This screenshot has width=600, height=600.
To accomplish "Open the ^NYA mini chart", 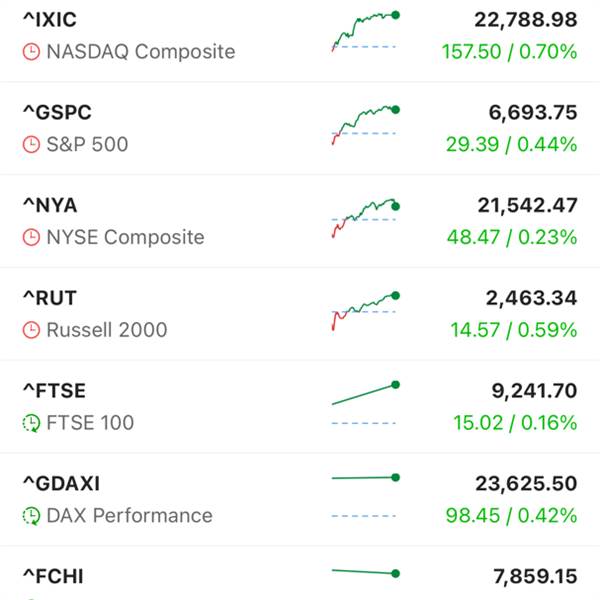I will pos(365,217).
